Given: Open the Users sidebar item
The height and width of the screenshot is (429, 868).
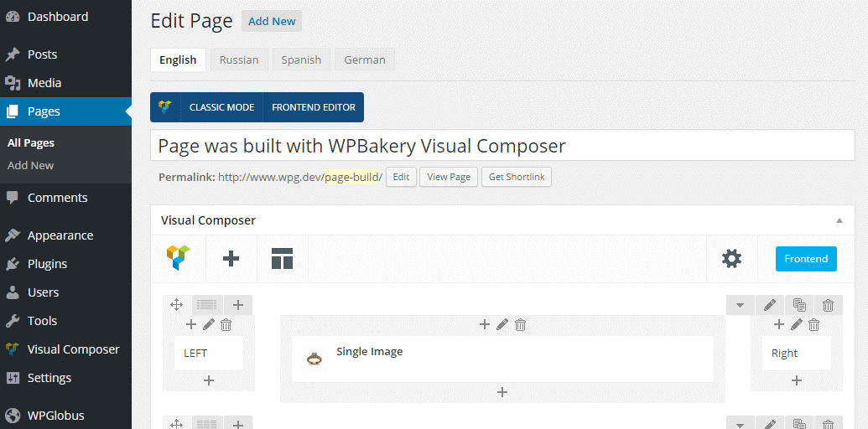Looking at the screenshot, I should [x=43, y=292].
